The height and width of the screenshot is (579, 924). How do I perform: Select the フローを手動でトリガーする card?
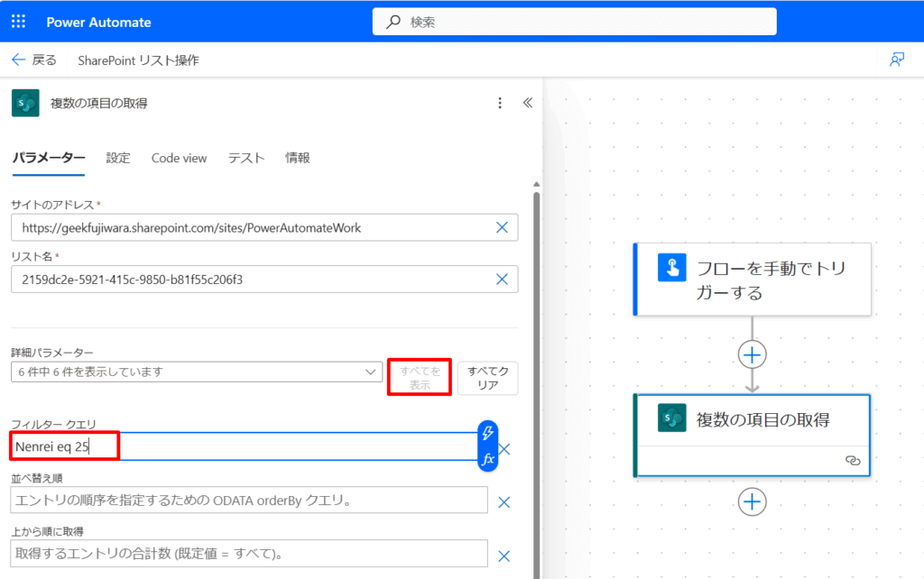pyautogui.click(x=753, y=280)
